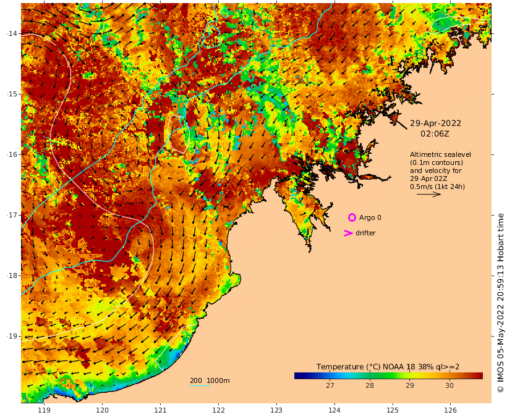Click the velocity scale arrow under 0.5m/s
The height and width of the screenshot is (420, 507).
[428, 194]
